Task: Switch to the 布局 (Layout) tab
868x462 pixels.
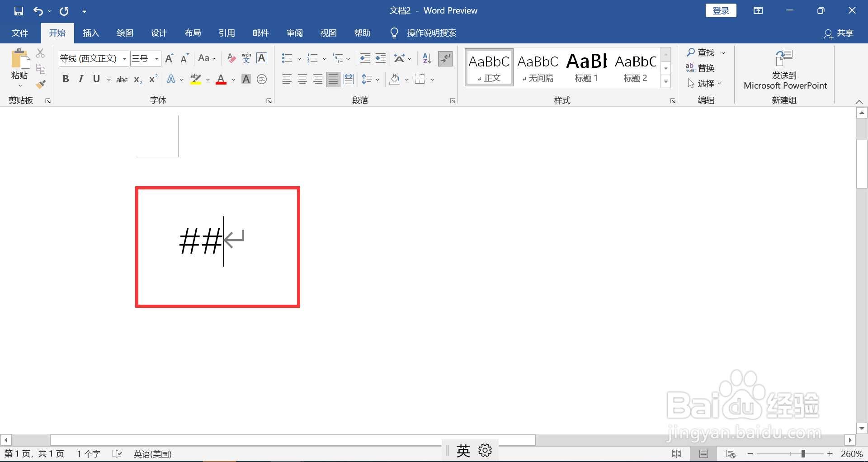Action: (193, 33)
